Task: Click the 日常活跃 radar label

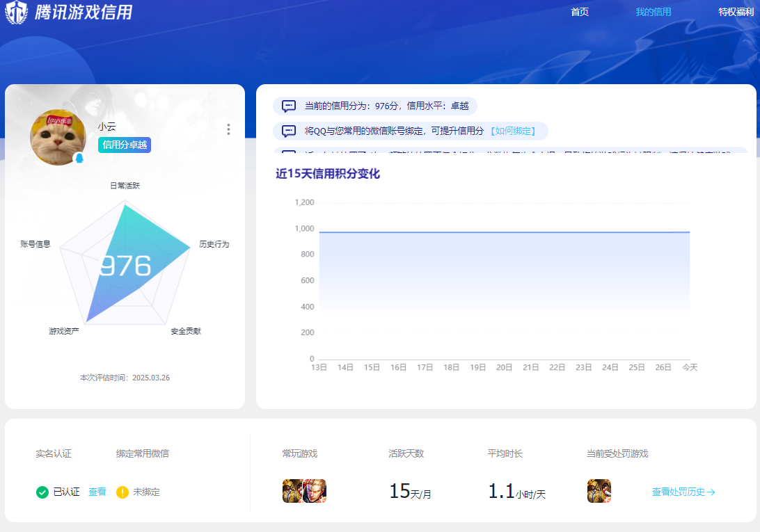Action: [125, 186]
